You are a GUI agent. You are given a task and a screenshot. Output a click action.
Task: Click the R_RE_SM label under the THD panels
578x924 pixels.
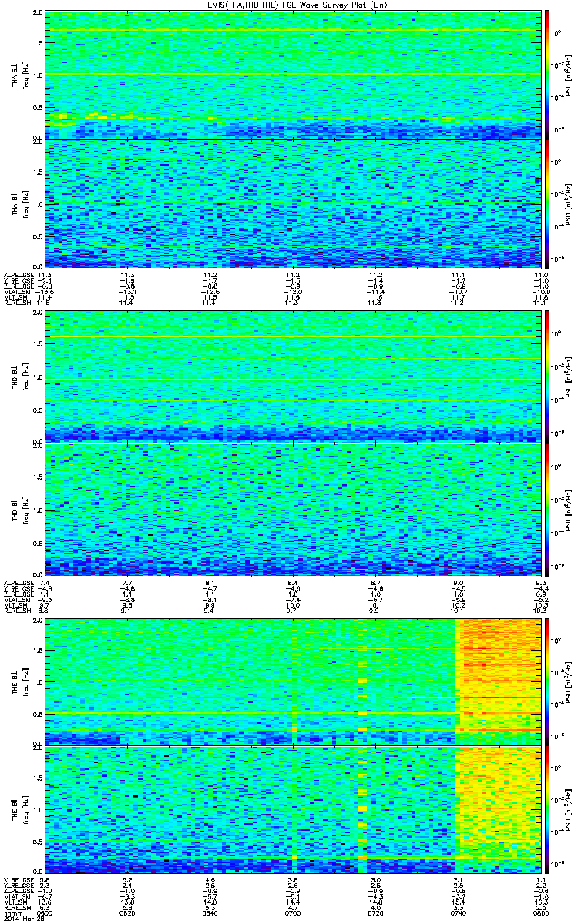[x=16, y=610]
